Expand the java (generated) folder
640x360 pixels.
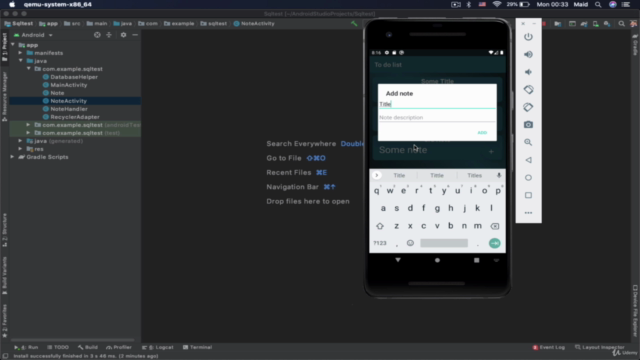click(x=20, y=141)
